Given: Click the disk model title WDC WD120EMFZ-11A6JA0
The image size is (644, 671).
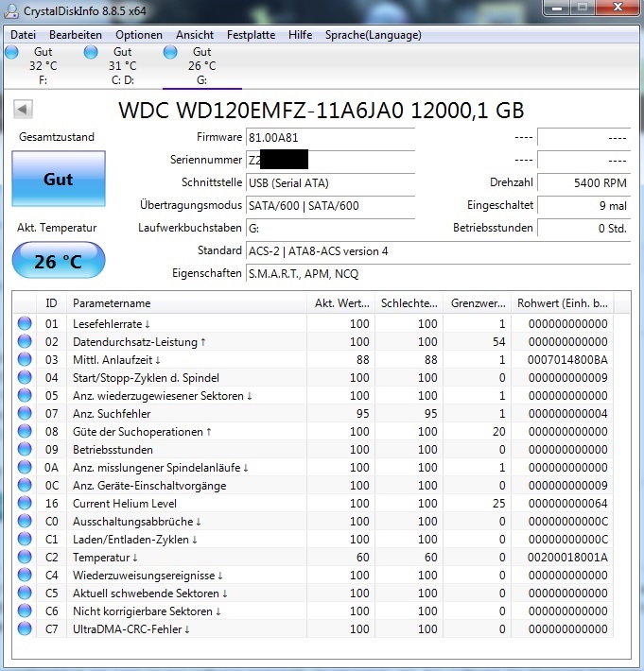Looking at the screenshot, I should tap(322, 110).
